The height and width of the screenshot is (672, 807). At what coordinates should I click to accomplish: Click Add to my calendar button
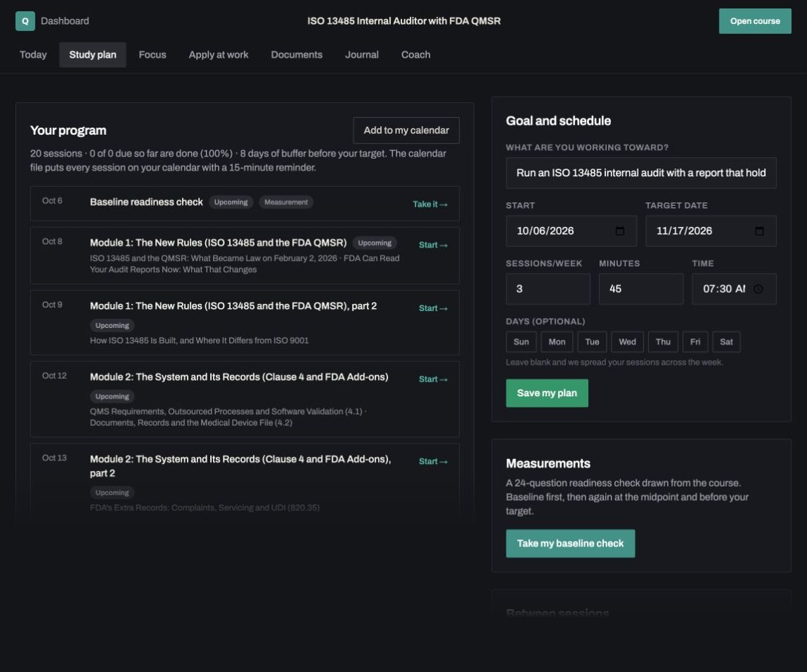pyautogui.click(x=406, y=130)
